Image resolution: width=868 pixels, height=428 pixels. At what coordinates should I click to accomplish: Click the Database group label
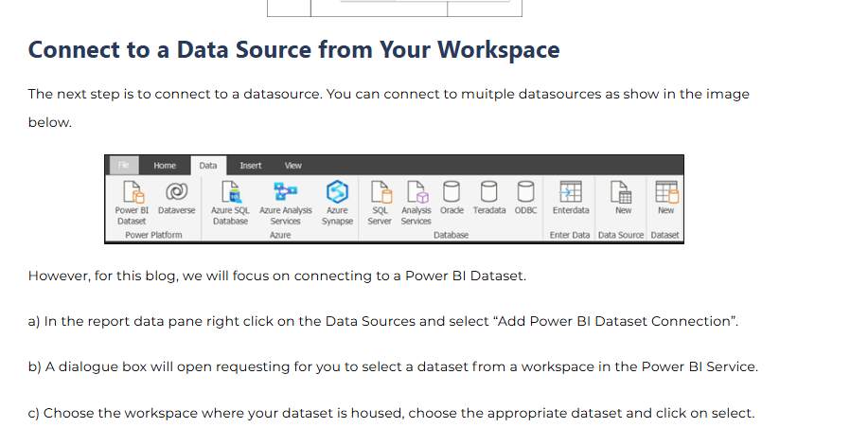[x=451, y=235]
